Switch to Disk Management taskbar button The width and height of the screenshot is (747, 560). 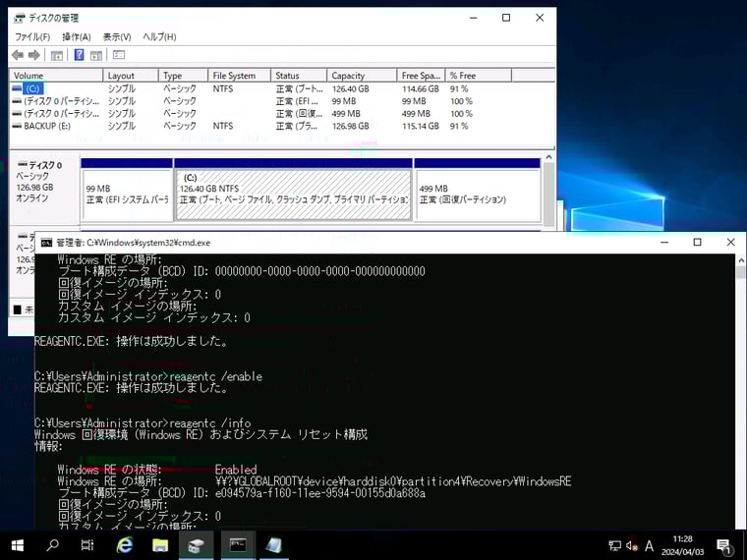196,544
